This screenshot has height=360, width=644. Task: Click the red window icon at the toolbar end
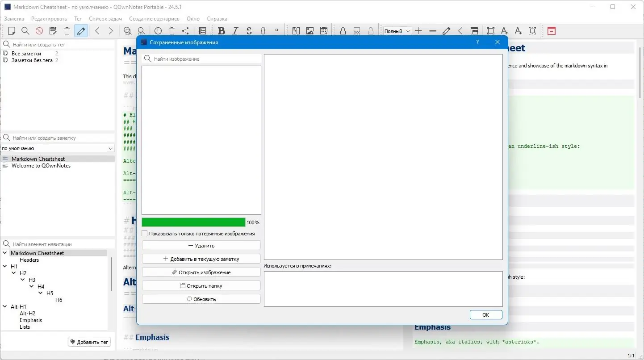[552, 31]
